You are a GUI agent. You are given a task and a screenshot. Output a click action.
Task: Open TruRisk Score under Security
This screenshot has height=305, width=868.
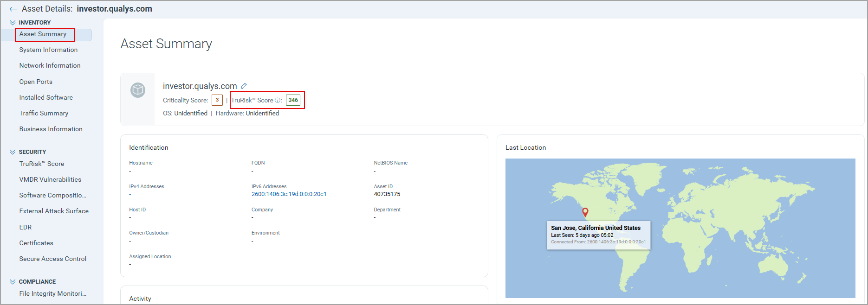(42, 164)
